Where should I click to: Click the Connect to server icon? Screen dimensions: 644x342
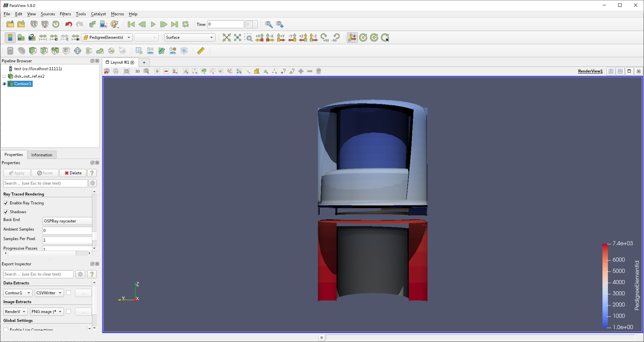[x=34, y=24]
